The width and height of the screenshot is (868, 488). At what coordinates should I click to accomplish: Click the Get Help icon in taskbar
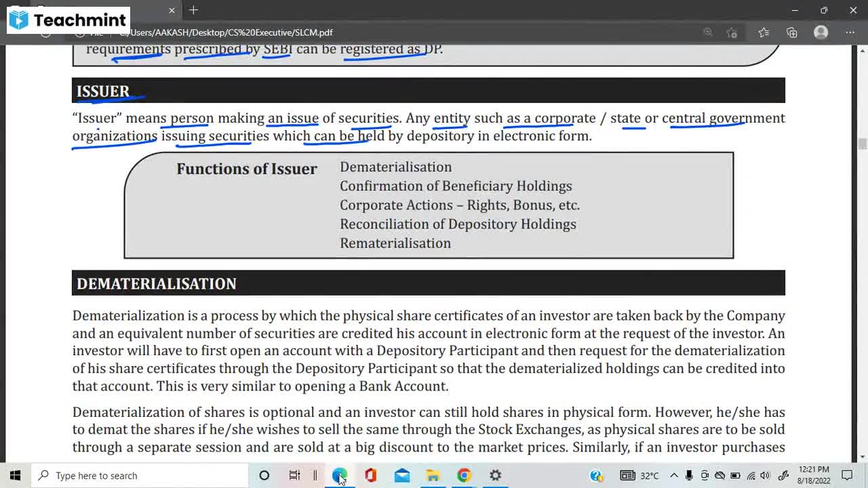coord(597,475)
